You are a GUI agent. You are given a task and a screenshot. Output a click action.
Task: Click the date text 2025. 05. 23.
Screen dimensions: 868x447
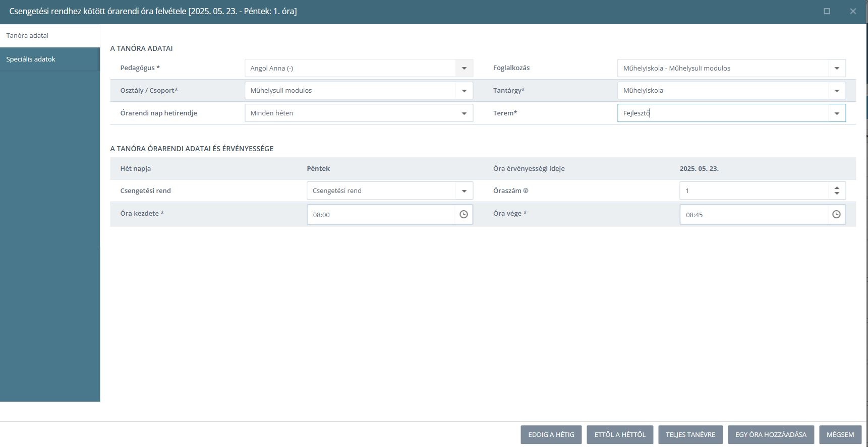coord(699,169)
